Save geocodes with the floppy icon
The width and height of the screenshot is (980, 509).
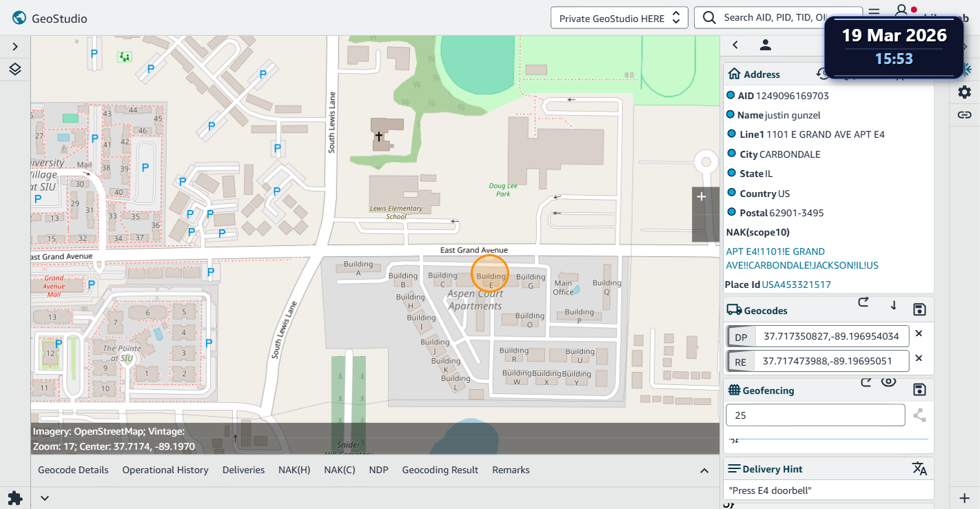[919, 309]
